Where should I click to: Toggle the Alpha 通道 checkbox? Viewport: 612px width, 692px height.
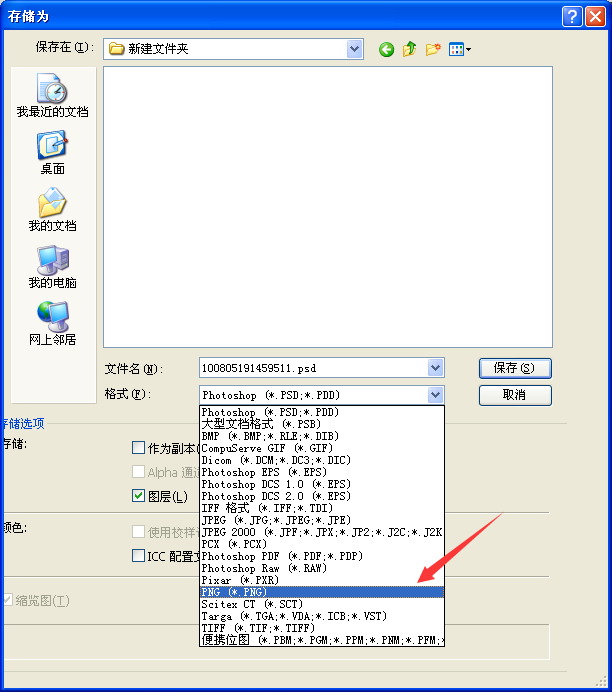pyautogui.click(x=139, y=472)
